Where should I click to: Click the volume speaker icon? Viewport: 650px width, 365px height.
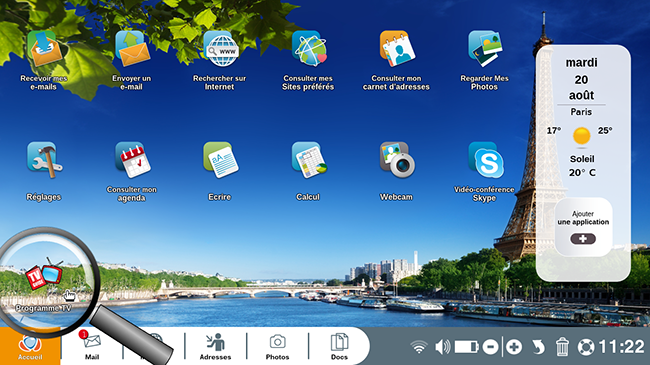tap(442, 347)
